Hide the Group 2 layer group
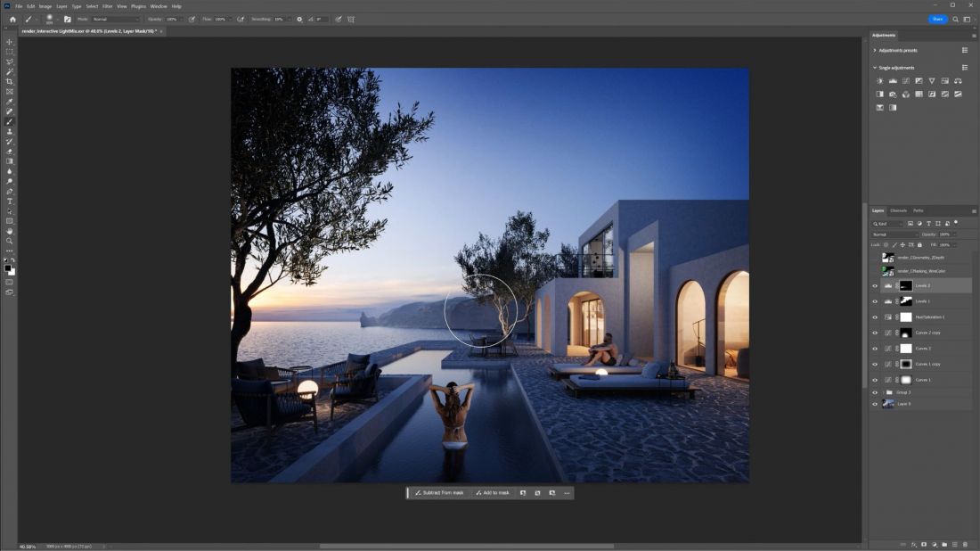 pos(875,393)
